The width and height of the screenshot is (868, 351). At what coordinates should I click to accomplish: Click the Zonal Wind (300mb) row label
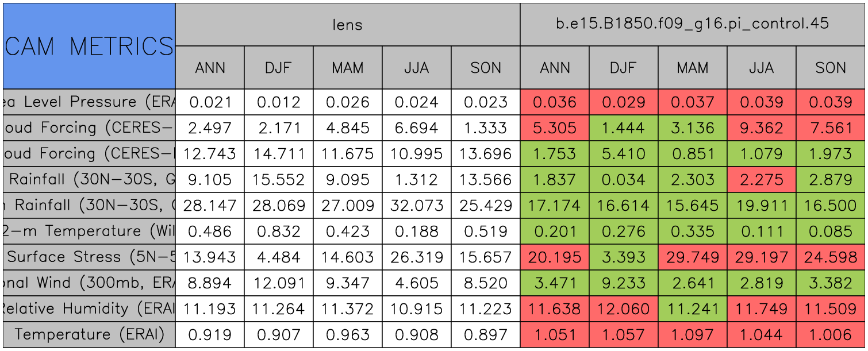tap(89, 283)
